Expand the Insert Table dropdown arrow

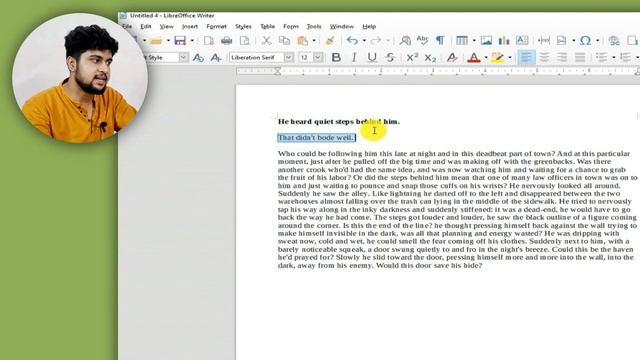(473, 41)
